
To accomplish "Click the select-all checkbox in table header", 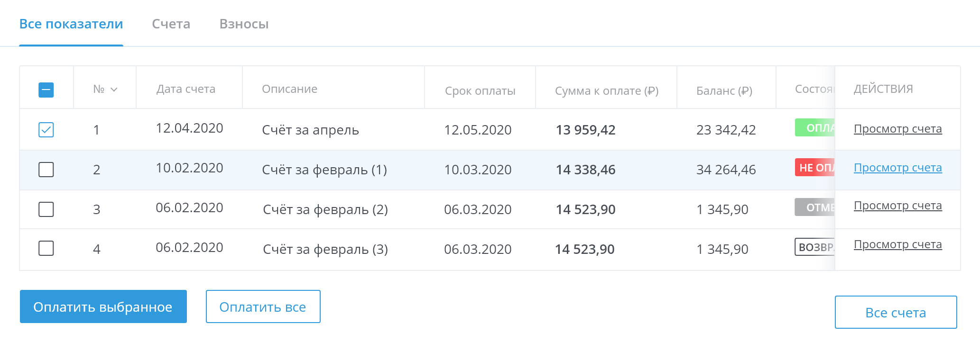I will tap(46, 88).
